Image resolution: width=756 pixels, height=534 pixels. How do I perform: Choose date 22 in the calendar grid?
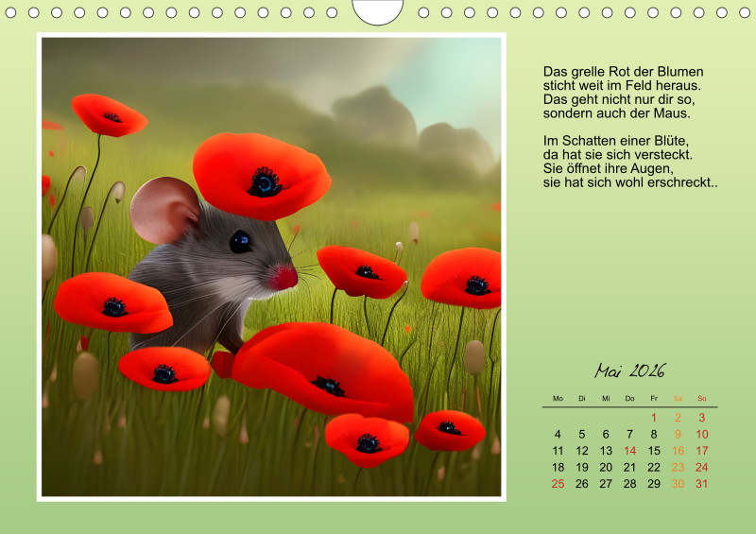[654, 467]
